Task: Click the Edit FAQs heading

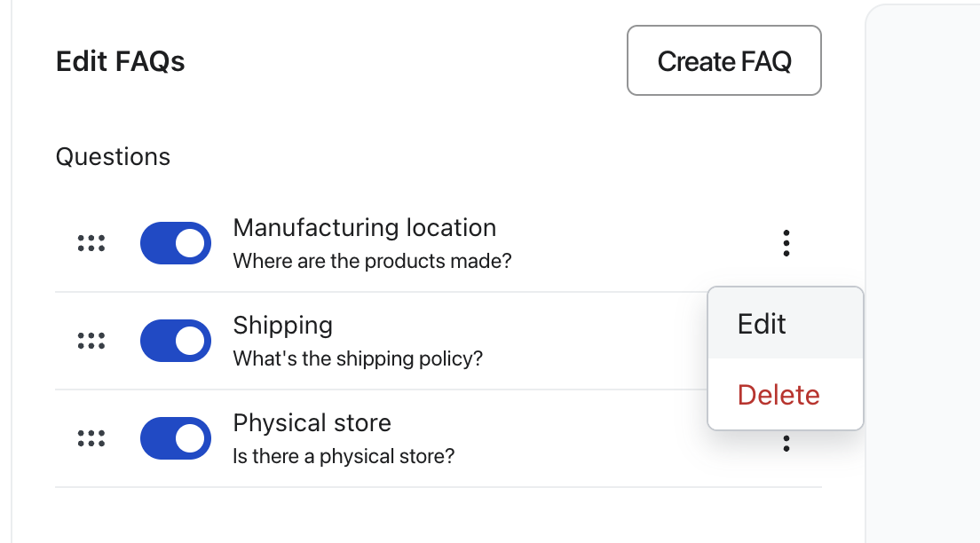Action: (x=120, y=61)
